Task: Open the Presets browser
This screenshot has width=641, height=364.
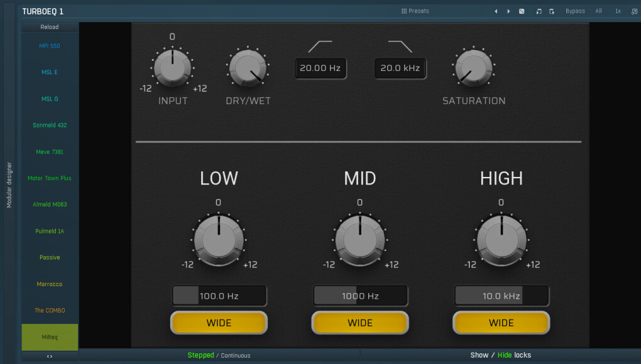Action: pos(415,11)
